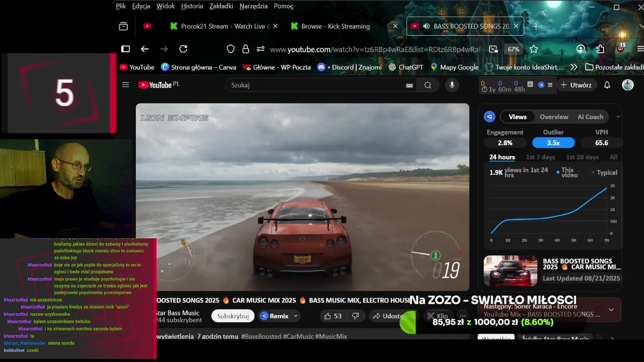The width and height of the screenshot is (644, 362).
Task: Open the Firefox account icon
Action: [581, 49]
